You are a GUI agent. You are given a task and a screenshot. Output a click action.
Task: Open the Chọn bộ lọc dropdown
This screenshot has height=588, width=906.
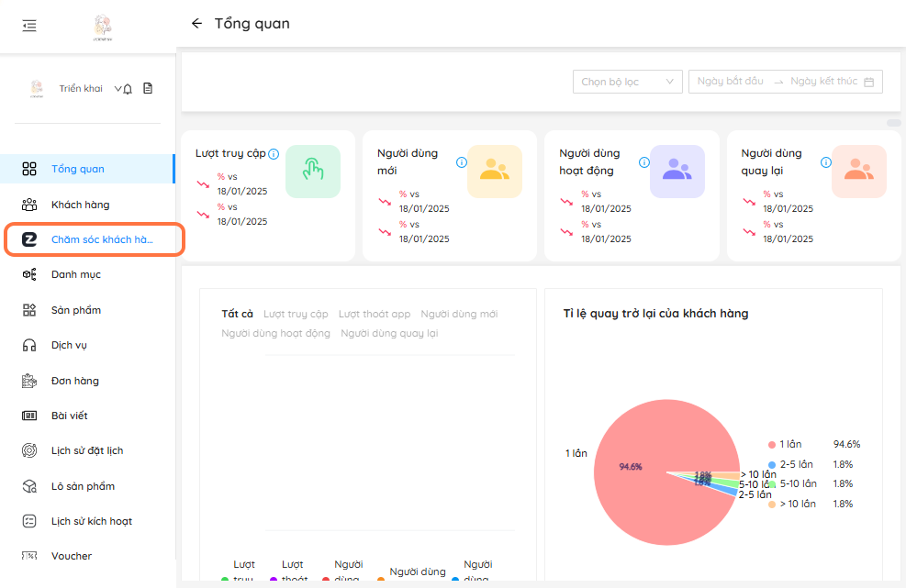627,82
